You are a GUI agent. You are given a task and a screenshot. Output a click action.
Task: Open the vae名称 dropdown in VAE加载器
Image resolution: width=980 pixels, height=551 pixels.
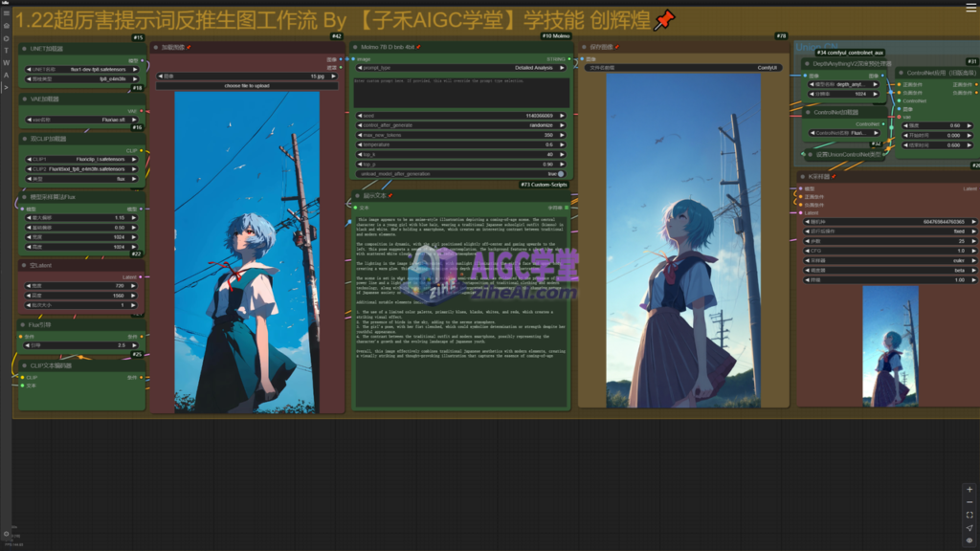click(x=81, y=120)
